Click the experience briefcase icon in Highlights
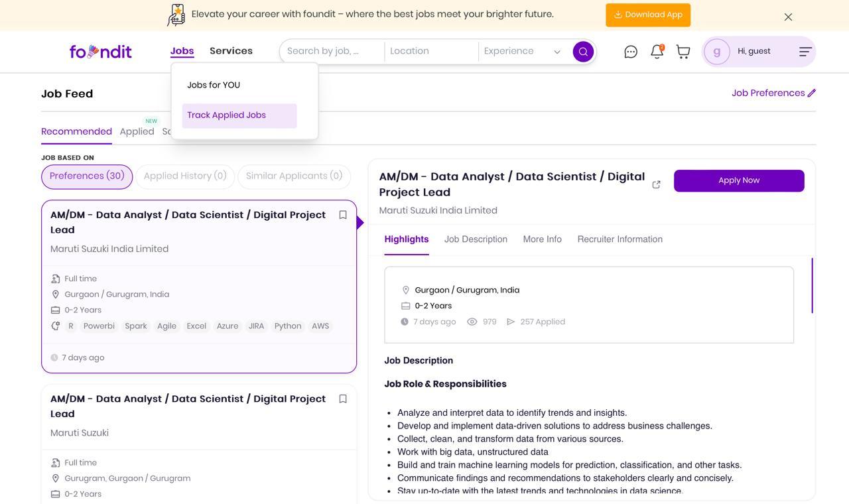This screenshot has height=504, width=849. point(406,306)
